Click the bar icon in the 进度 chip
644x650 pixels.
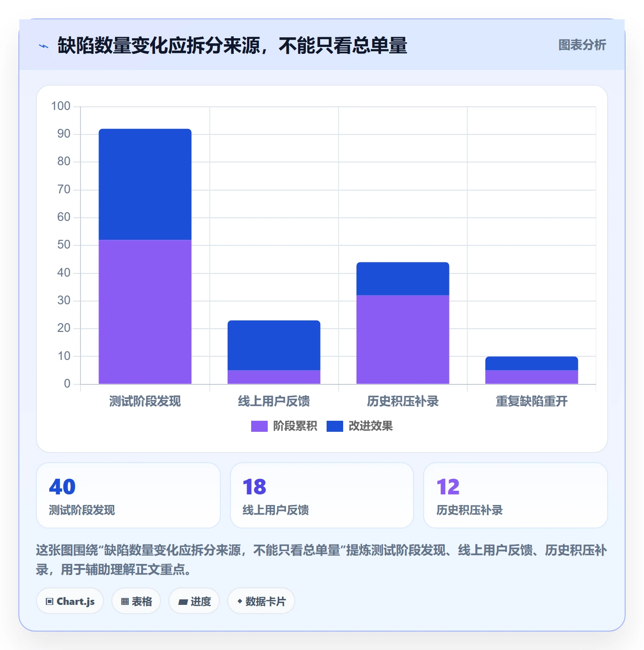click(x=183, y=602)
